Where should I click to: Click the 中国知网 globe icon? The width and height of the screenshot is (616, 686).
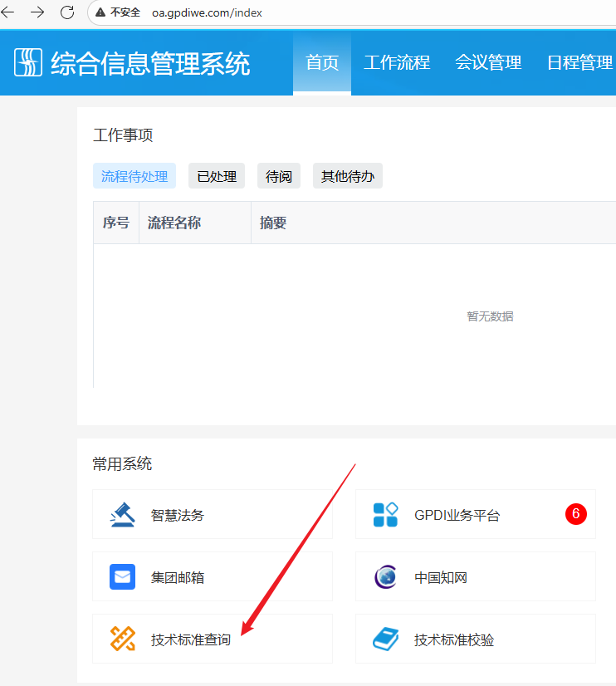click(x=385, y=576)
